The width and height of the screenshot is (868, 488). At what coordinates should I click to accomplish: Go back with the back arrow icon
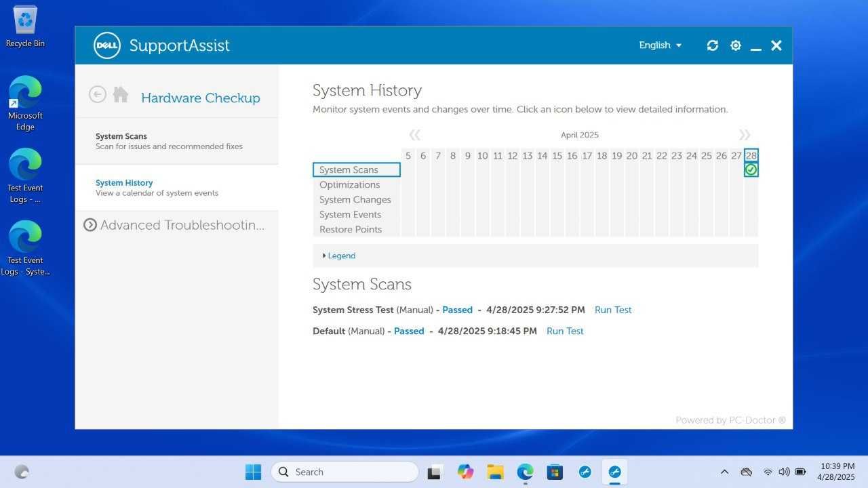98,94
